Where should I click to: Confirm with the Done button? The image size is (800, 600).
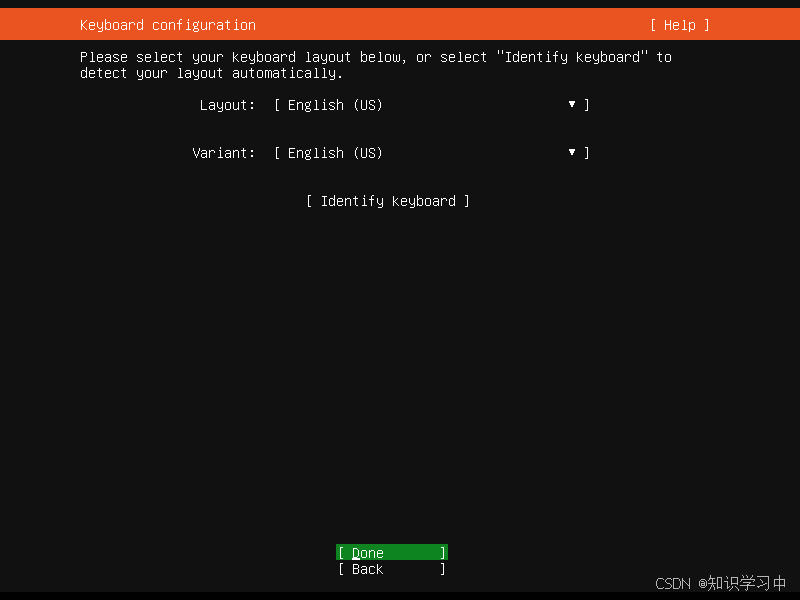[392, 553]
